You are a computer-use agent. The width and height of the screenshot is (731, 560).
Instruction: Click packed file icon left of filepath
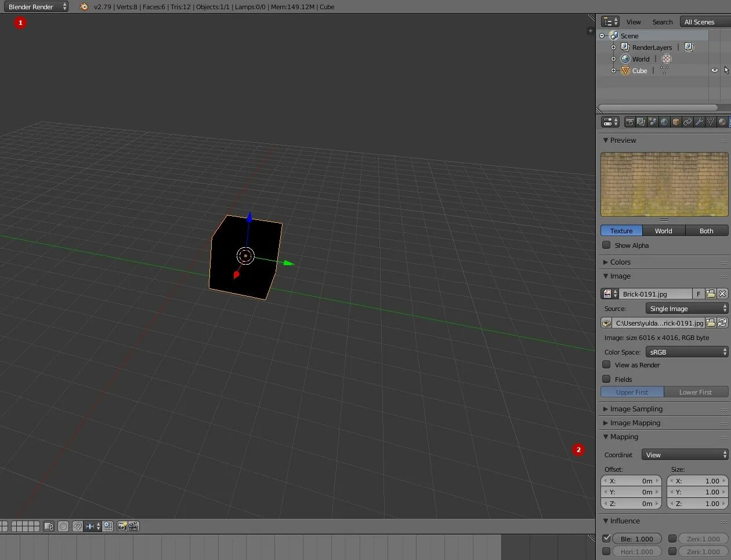[x=606, y=323]
